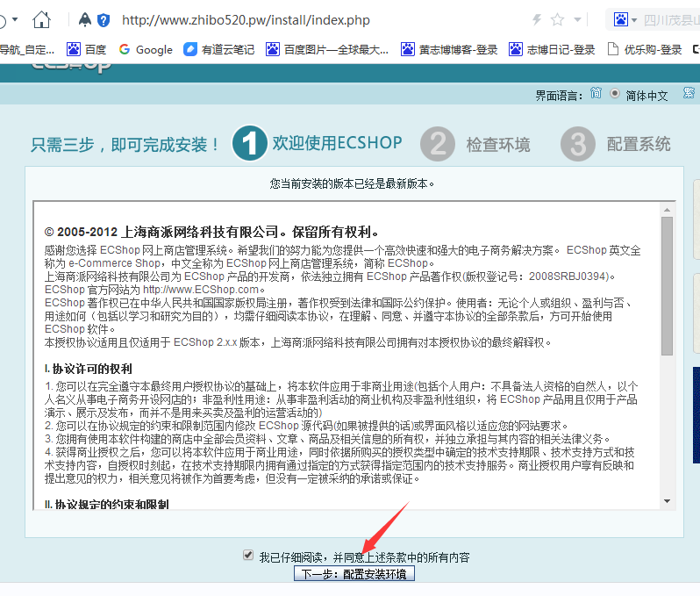Select the 简体中文 language radio button

tap(614, 94)
